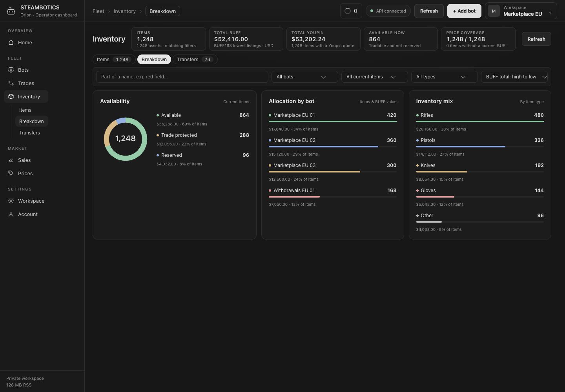Click the Sales chart icon in the sidebar
This screenshot has width=565, height=392.
click(x=11, y=160)
